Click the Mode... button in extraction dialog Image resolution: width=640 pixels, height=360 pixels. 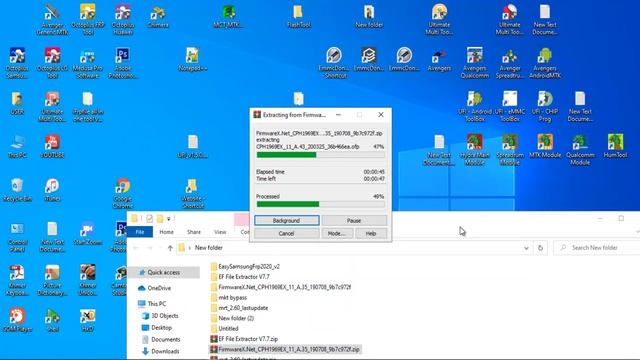coord(337,233)
